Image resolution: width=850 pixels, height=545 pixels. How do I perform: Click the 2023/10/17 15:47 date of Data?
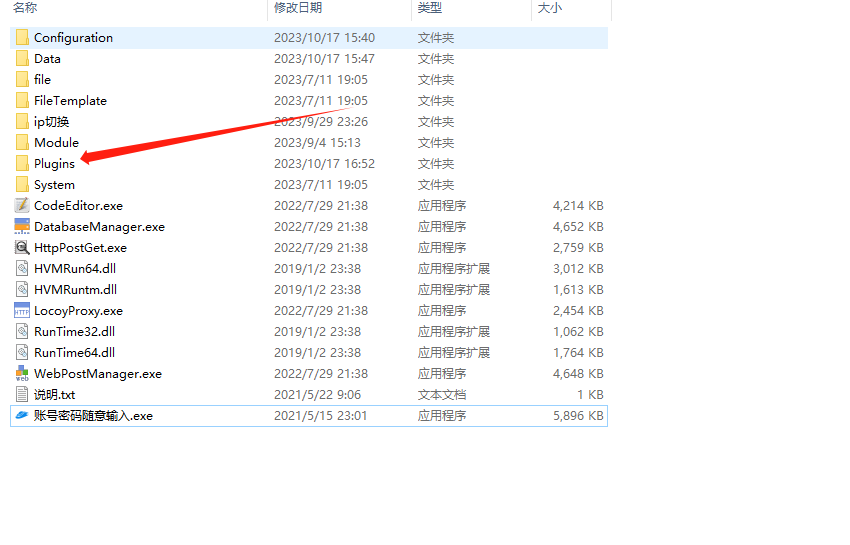pyautogui.click(x=324, y=59)
